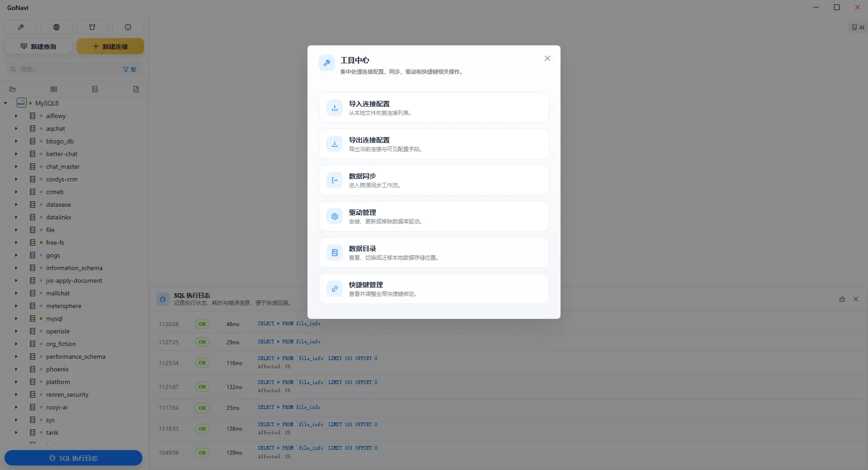Expand the free-fs database node
The width and height of the screenshot is (868, 470).
tap(16, 242)
